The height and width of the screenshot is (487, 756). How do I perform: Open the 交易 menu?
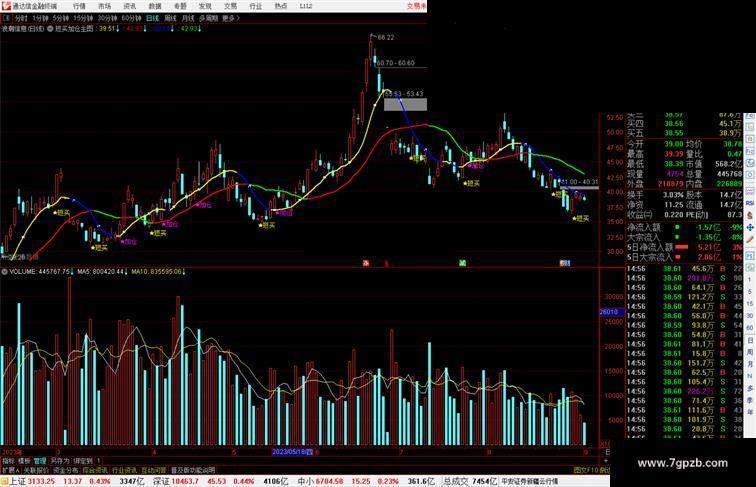[x=230, y=6]
